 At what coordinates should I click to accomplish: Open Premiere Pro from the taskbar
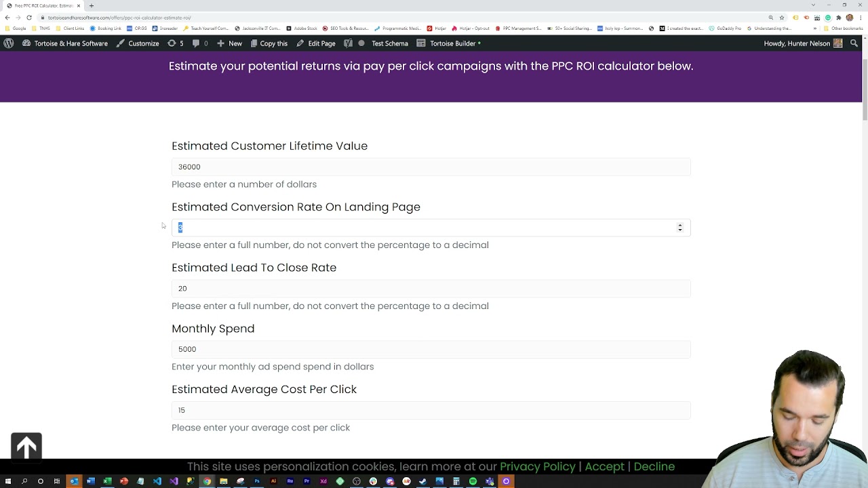pyautogui.click(x=307, y=481)
